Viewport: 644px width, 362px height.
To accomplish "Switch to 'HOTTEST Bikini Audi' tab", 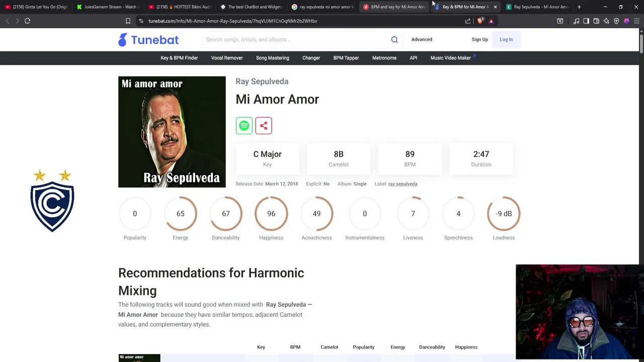I will (180, 7).
